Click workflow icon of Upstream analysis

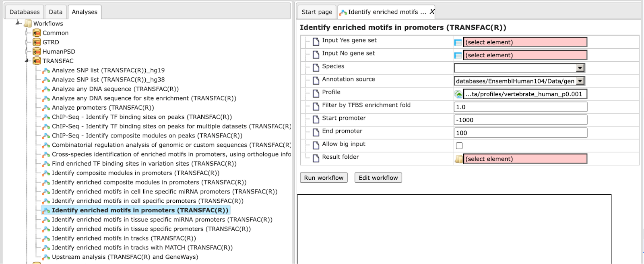[46, 257]
